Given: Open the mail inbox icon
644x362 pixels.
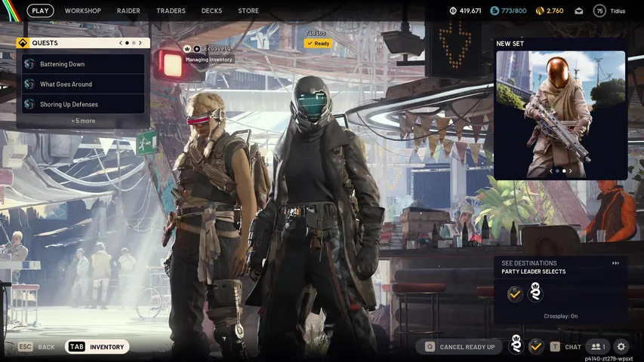Looking at the screenshot, I should [579, 11].
